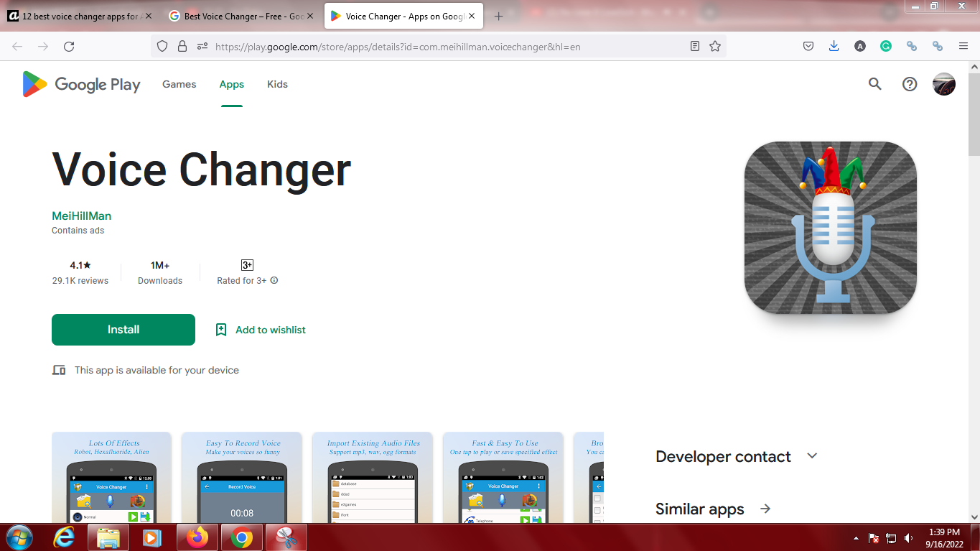This screenshot has height=551, width=980.
Task: Bookmark this page with the star icon
Action: point(715,46)
